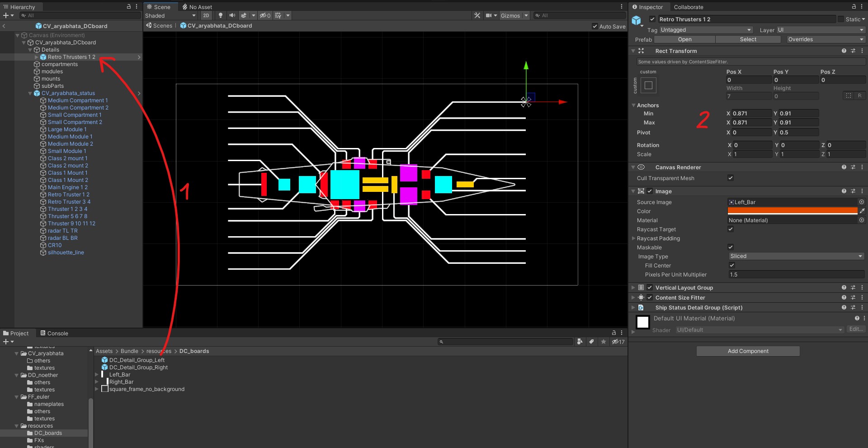Image resolution: width=868 pixels, height=448 pixels.
Task: Click the orange Image color swatch
Action: pos(792,211)
